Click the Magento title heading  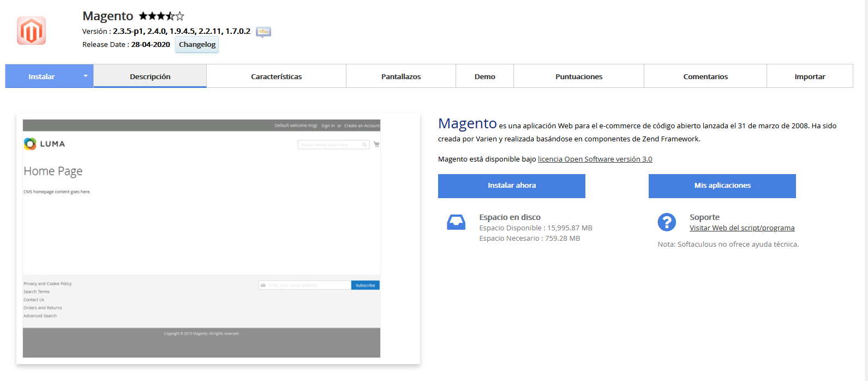107,16
